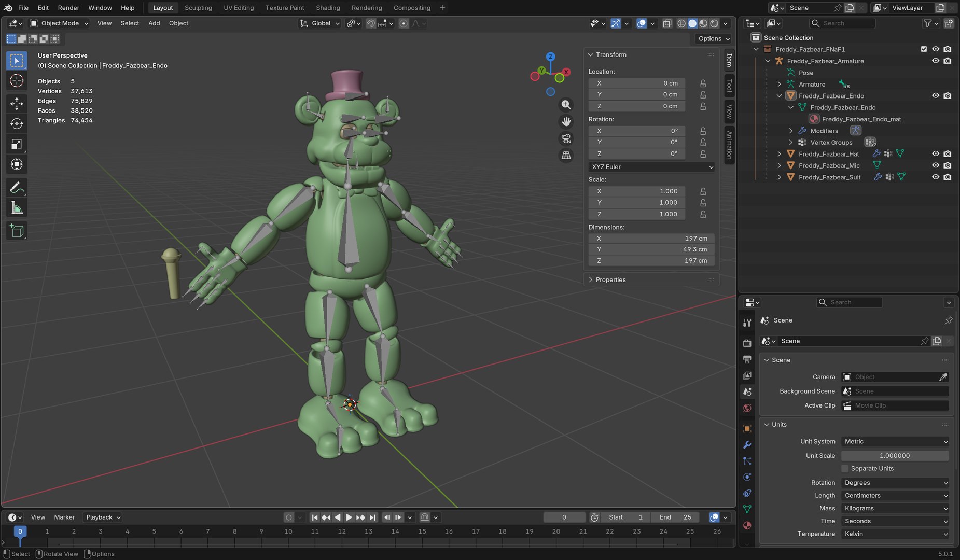Select the Add Cube tool
Screen dimensions: 960x560
17,231
